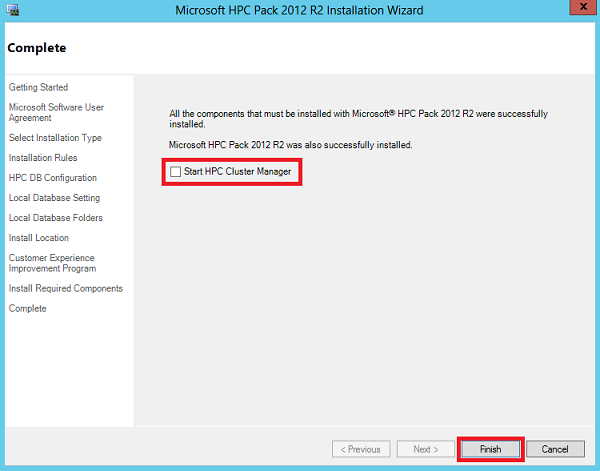Click the installer icon in title bar
Viewport: 600px width, 471px height.
pos(13,10)
